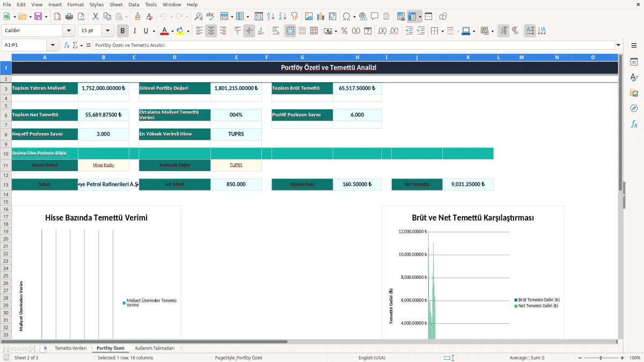Open Find and Replace icon

click(x=199, y=17)
